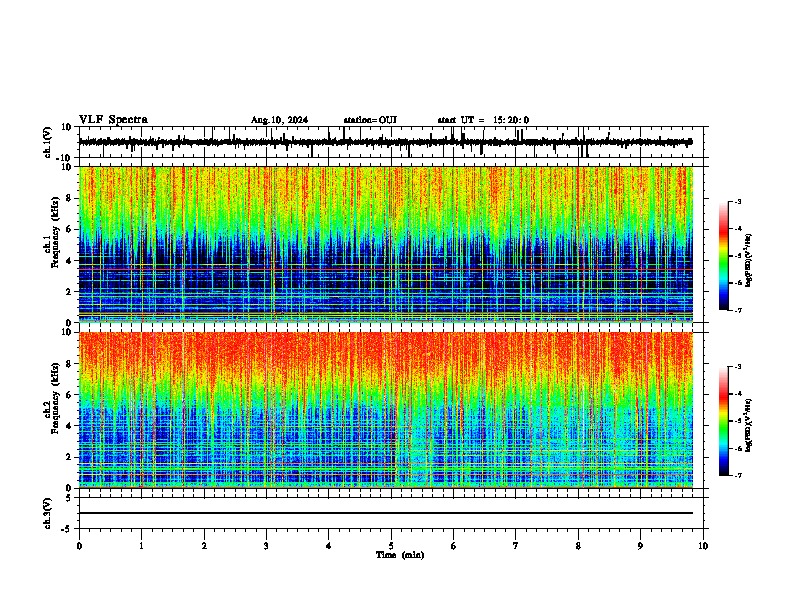Click time-axis tick label "6" at bottom

pyautogui.click(x=454, y=546)
